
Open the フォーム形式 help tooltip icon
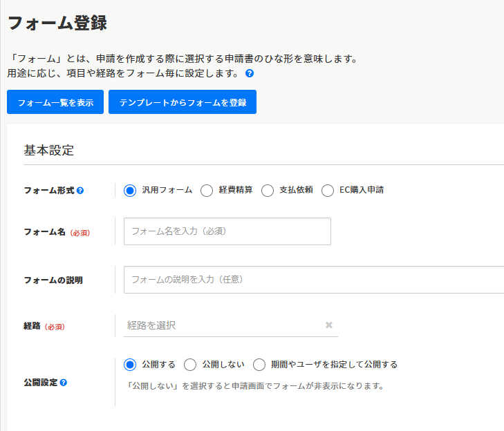(x=80, y=191)
